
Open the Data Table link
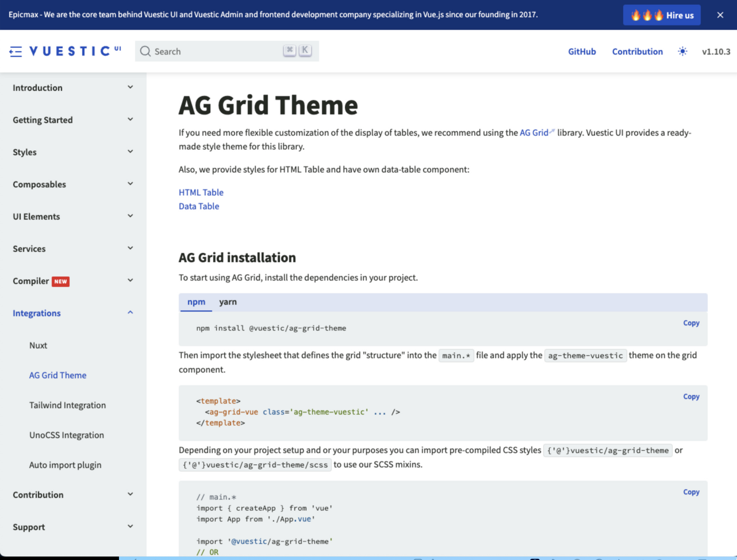[199, 206]
